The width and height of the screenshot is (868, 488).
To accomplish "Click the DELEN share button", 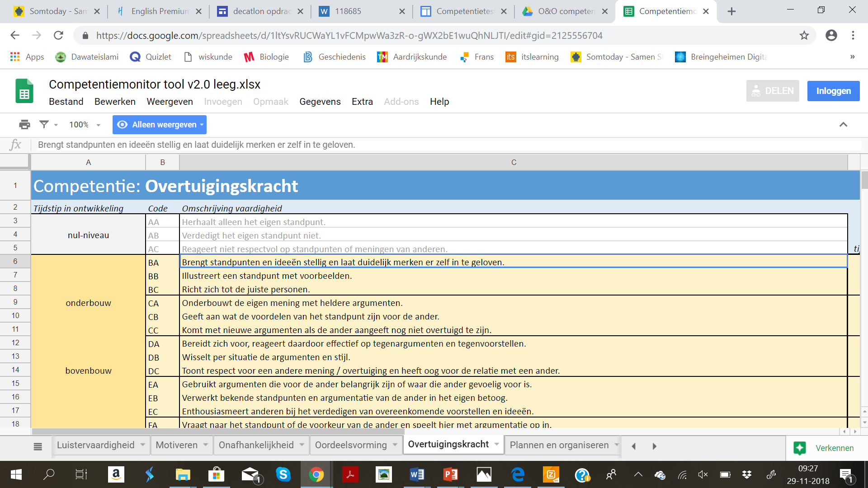I will click(x=773, y=91).
